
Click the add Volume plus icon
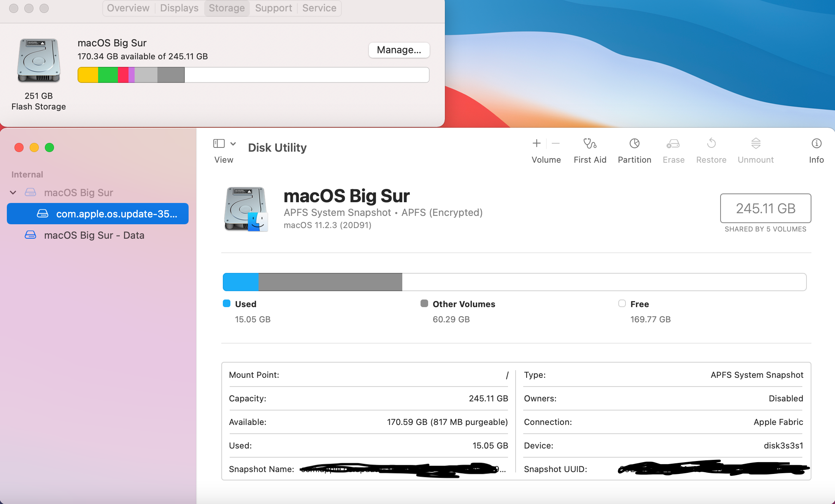tap(537, 143)
